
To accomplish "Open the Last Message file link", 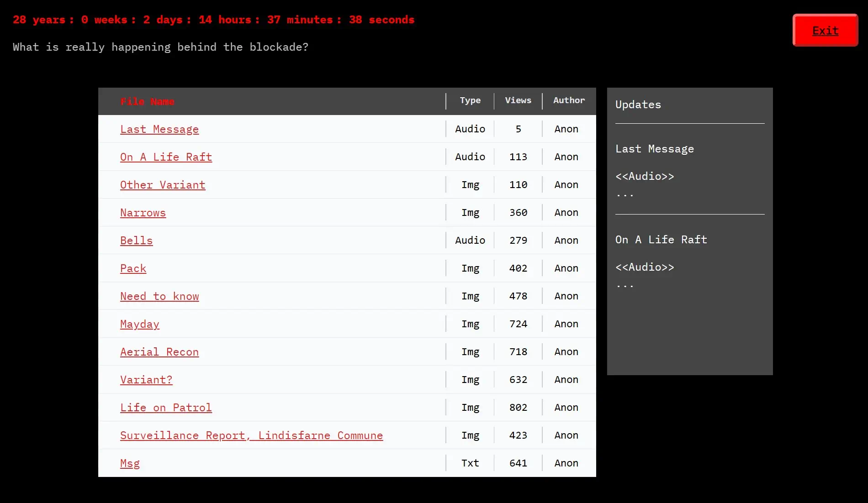I will (159, 129).
